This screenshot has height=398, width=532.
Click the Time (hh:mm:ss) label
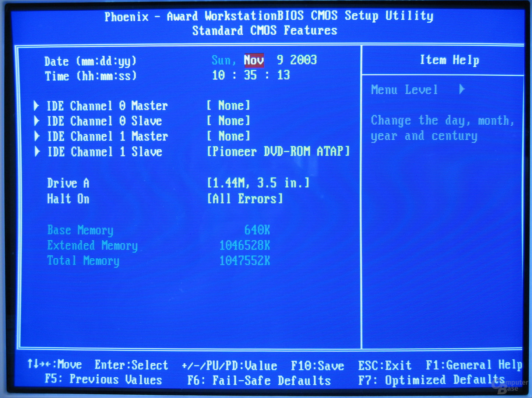pyautogui.click(x=91, y=76)
